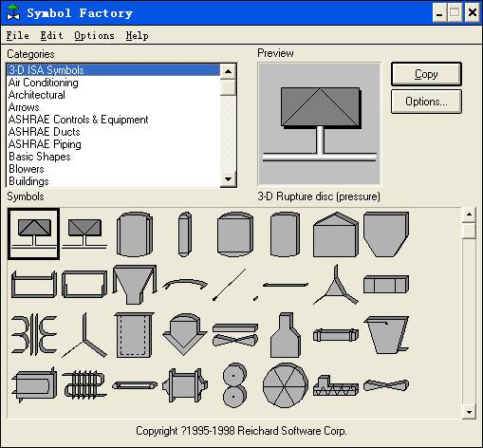
Task: Select Air Conditioning category
Action: click(44, 83)
